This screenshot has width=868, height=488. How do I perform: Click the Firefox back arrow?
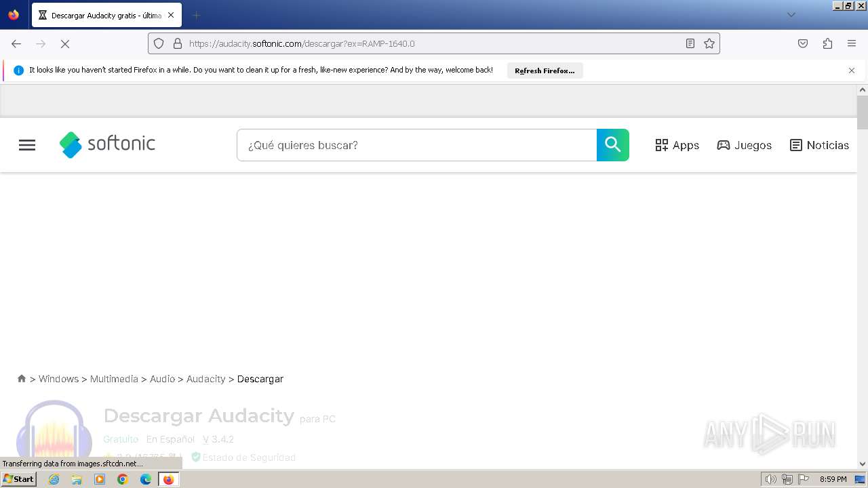[x=16, y=43]
